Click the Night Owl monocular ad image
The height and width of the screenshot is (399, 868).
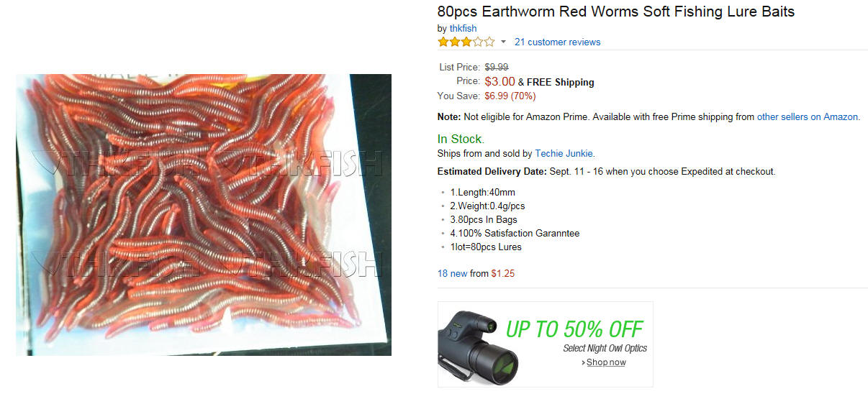pyautogui.click(x=471, y=347)
